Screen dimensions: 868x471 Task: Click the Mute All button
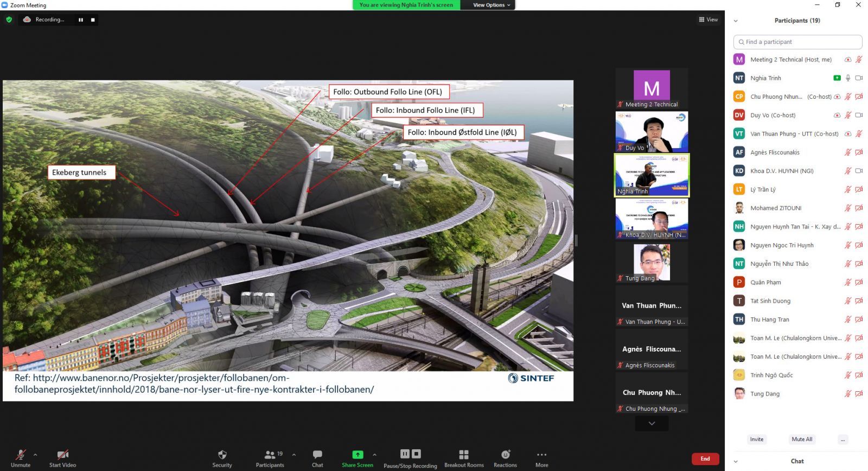coord(801,440)
